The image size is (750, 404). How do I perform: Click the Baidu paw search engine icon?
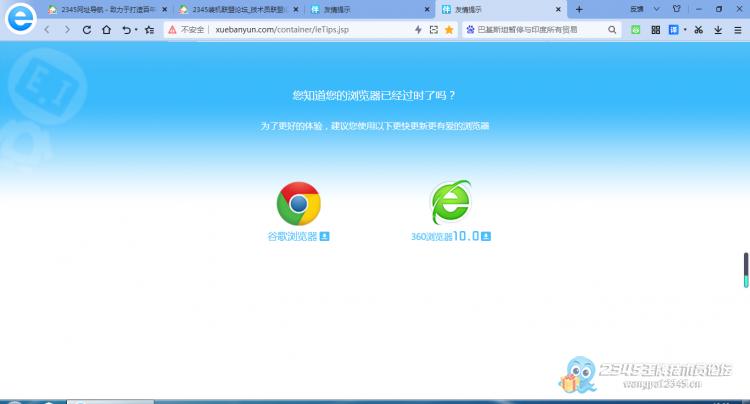[x=470, y=30]
